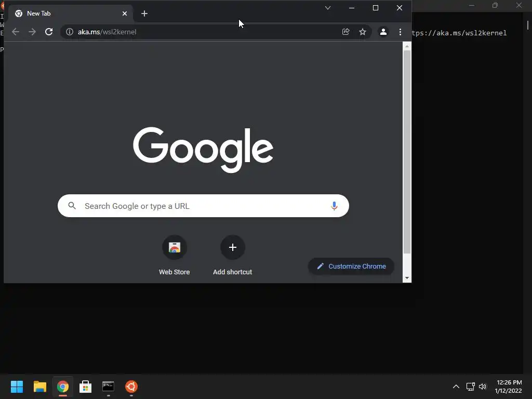Viewport: 532px width, 399px height.
Task: Open Microsoft Store from taskbar
Action: tap(86, 387)
